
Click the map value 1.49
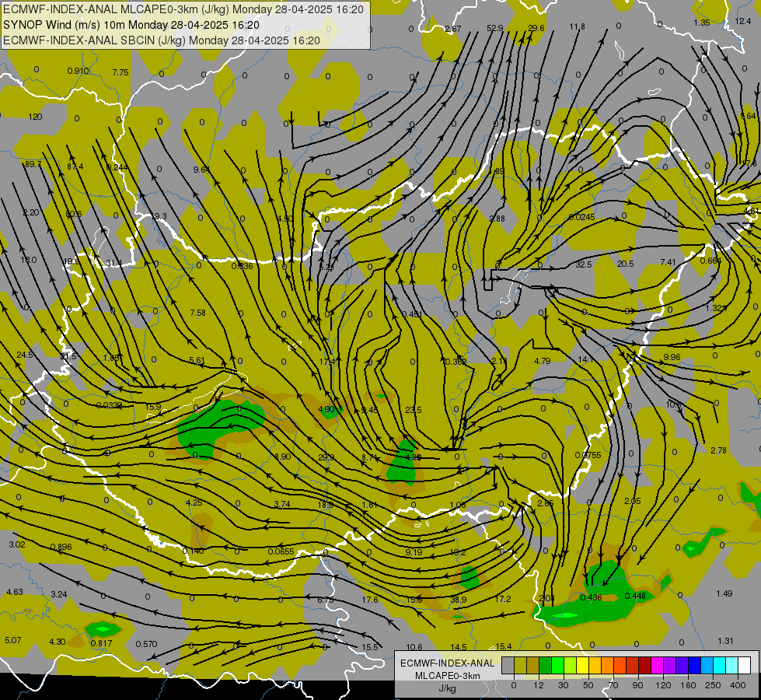click(724, 593)
